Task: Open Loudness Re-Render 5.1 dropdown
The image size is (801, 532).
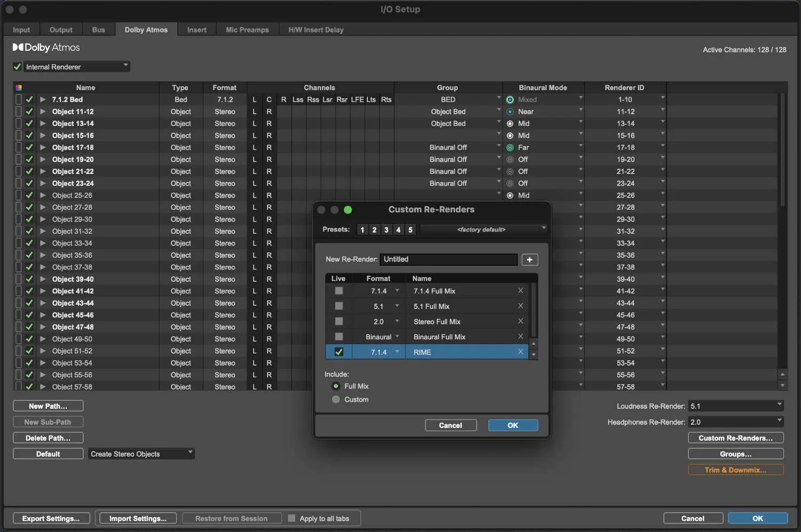Action: [736, 406]
